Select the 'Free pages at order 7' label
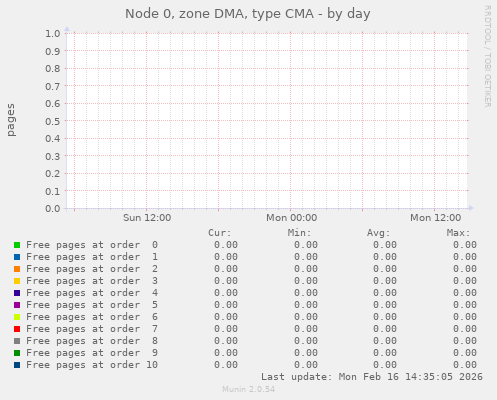 coord(92,329)
